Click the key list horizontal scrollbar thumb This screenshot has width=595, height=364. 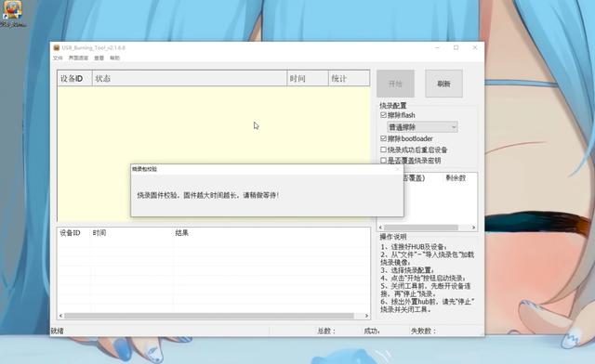[421, 227]
